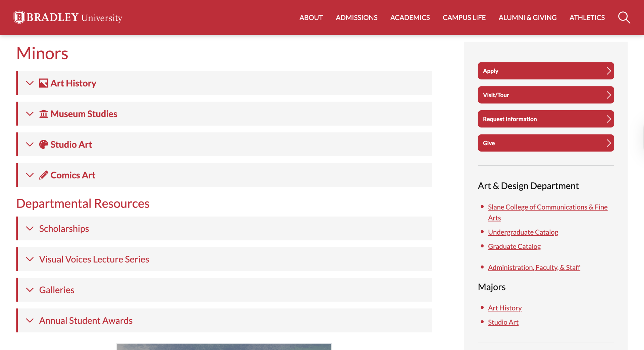Click the Art History picture icon
This screenshot has width=644, height=350.
tap(44, 83)
